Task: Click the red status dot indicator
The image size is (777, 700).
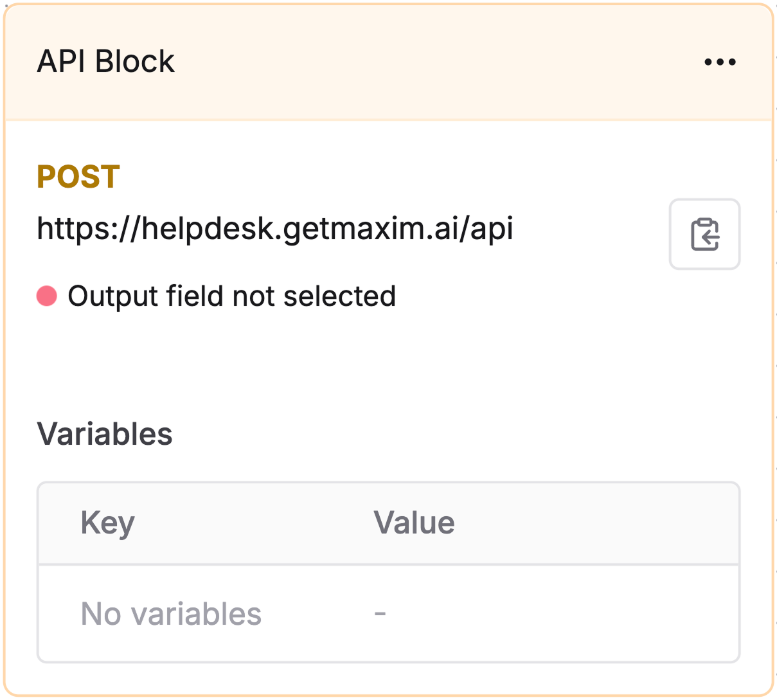Action: tap(47, 296)
